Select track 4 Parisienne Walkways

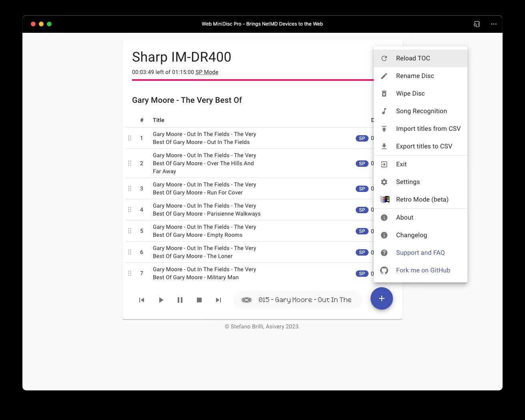(x=206, y=210)
